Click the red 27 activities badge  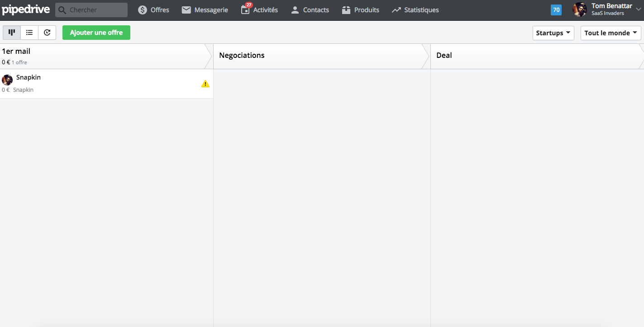(x=248, y=5)
